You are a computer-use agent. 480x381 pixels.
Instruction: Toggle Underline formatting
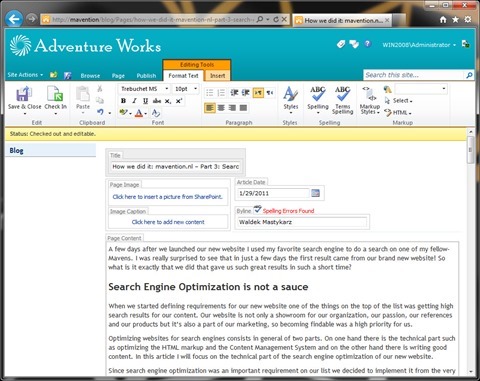(145, 101)
